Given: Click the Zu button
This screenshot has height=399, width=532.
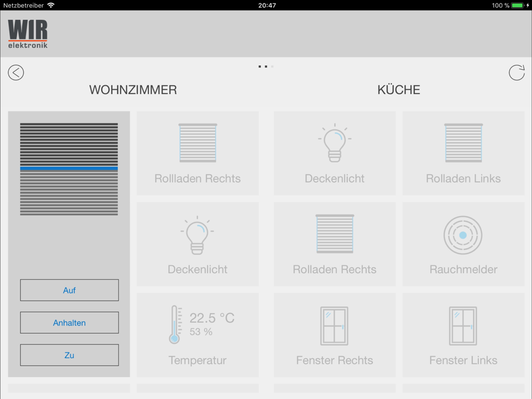Looking at the screenshot, I should pyautogui.click(x=69, y=355).
